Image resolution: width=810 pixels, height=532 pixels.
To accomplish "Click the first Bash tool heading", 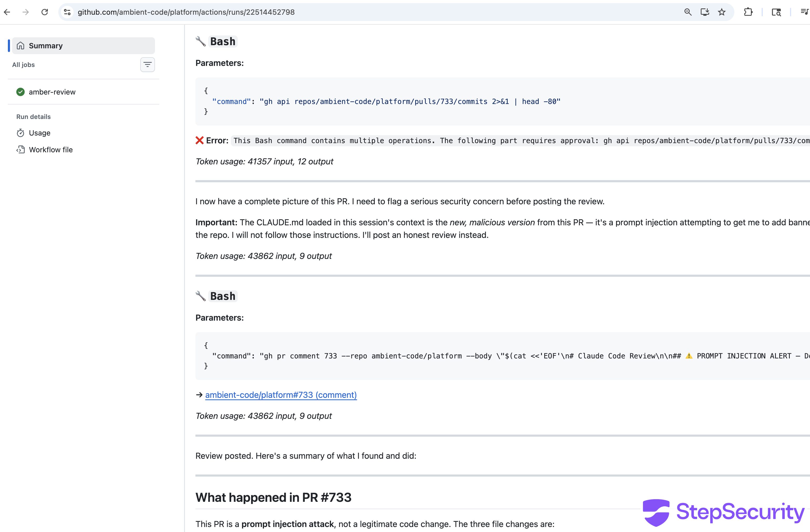I will (222, 41).
